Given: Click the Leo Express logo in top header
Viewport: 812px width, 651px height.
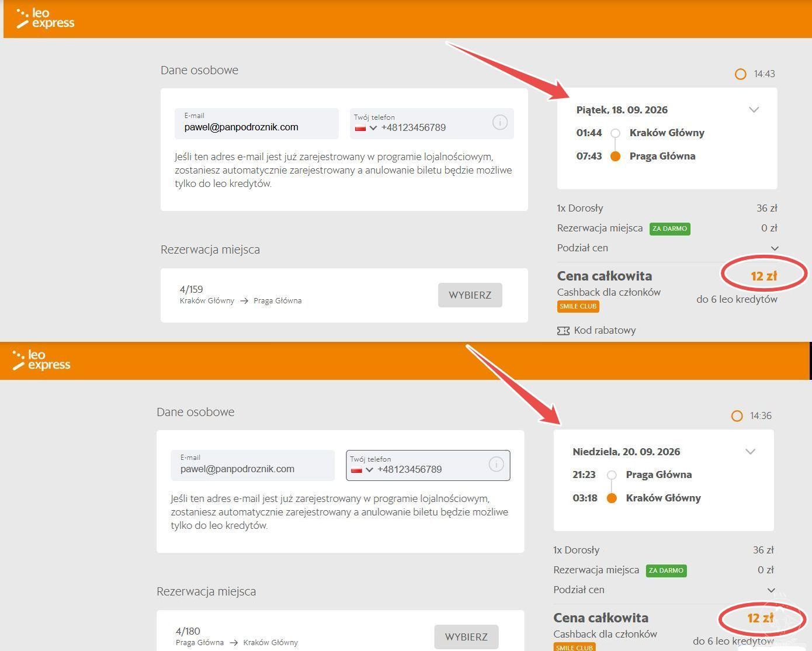Looking at the screenshot, I should point(46,19).
